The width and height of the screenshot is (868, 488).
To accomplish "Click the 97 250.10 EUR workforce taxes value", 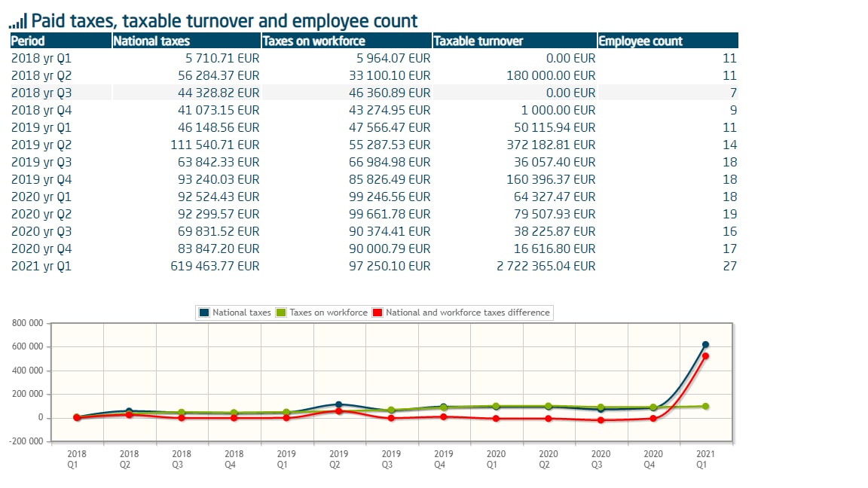I will (x=390, y=266).
